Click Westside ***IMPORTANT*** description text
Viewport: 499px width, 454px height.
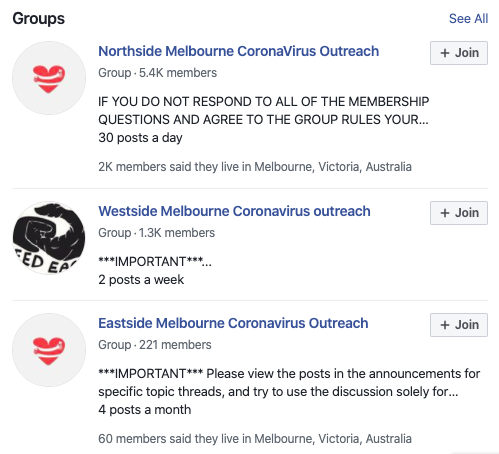coord(155,262)
